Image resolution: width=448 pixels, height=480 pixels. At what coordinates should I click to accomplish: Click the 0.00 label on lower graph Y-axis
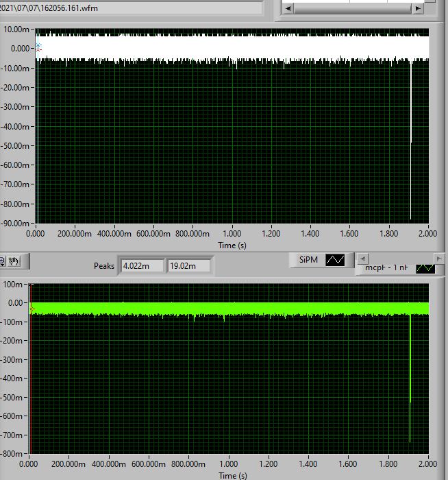pos(16,303)
